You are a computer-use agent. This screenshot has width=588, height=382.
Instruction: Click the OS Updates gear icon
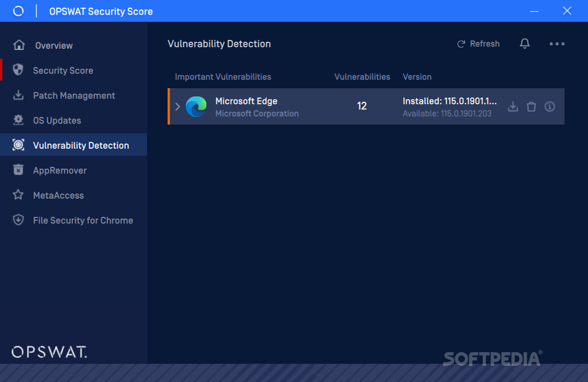pyautogui.click(x=18, y=120)
